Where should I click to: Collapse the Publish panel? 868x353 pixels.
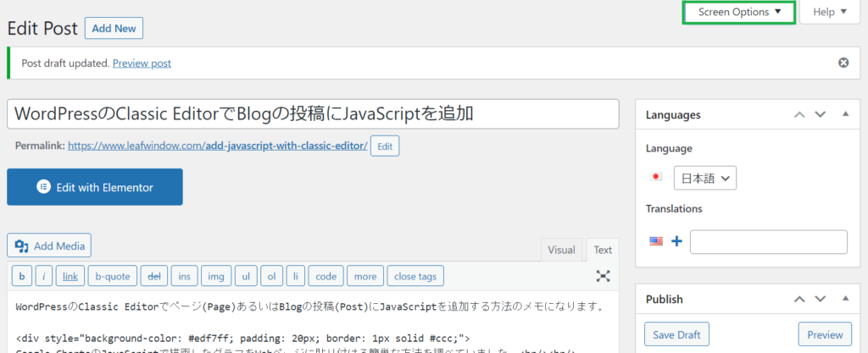tap(845, 299)
